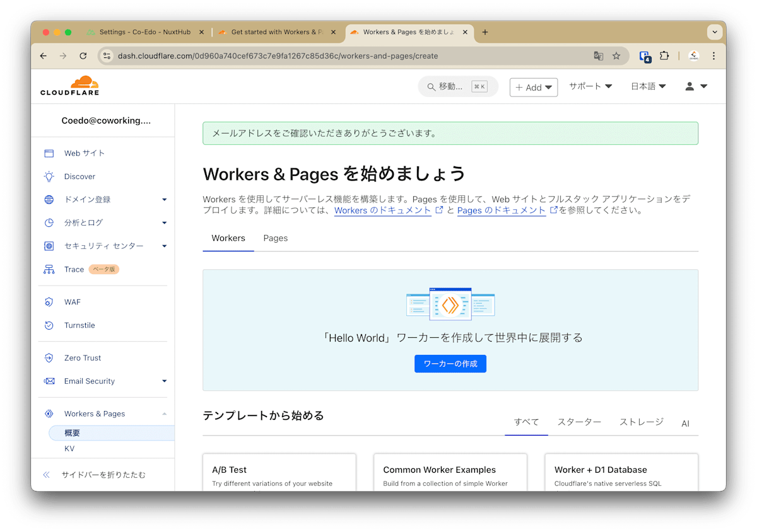
Task: Click the セキュリティ センター icon
Action: 49,246
